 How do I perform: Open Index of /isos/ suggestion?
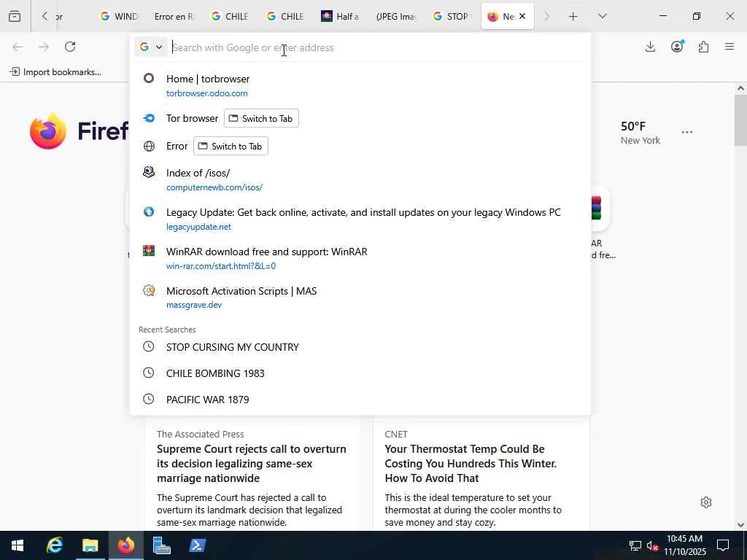360,179
